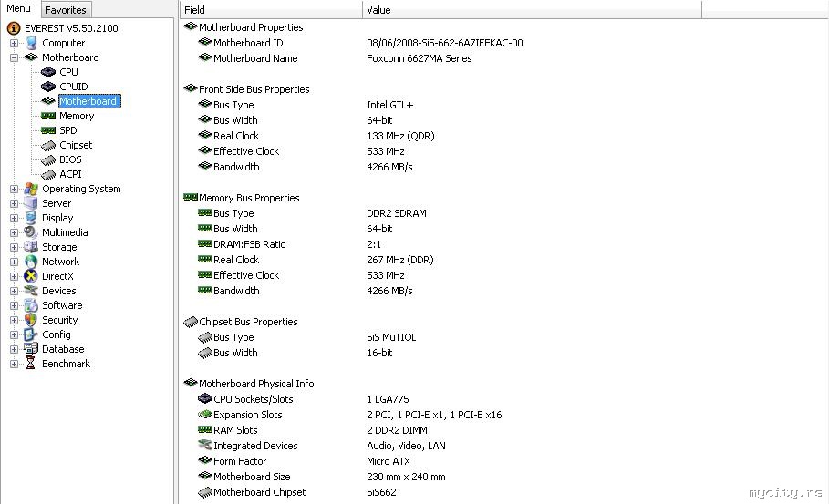The image size is (829, 504).
Task: Click the SPD memory icon
Action: [x=48, y=130]
